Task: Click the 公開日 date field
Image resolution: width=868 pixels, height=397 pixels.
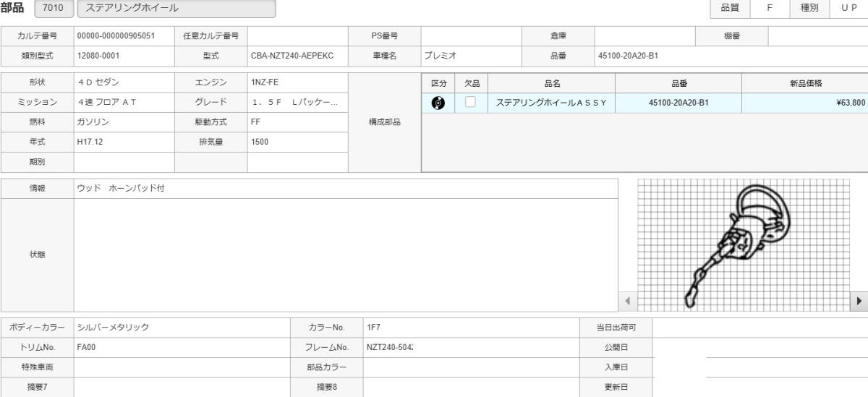Action: [x=760, y=347]
